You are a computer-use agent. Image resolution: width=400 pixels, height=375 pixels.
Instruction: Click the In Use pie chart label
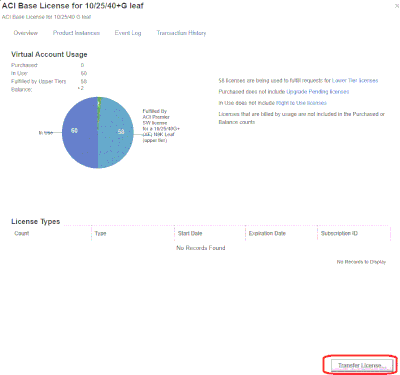[x=46, y=133]
